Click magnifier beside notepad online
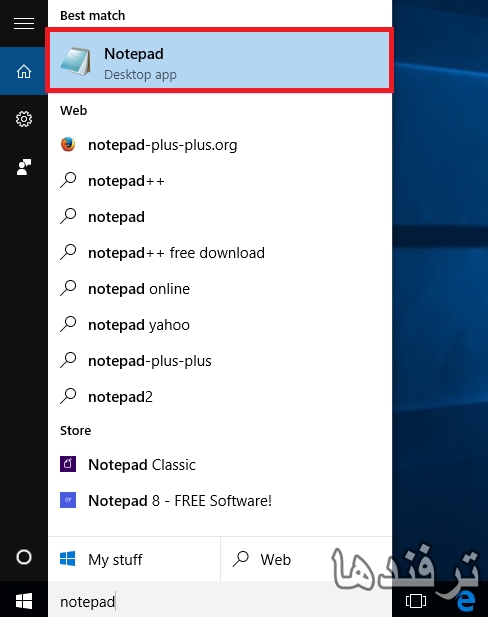The width and height of the screenshot is (488, 617). (68, 288)
